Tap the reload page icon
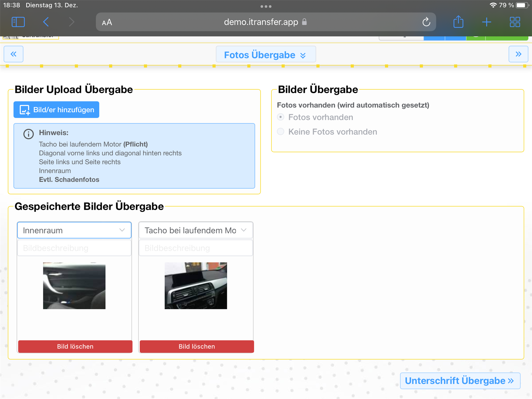The image size is (532, 399). [x=426, y=22]
